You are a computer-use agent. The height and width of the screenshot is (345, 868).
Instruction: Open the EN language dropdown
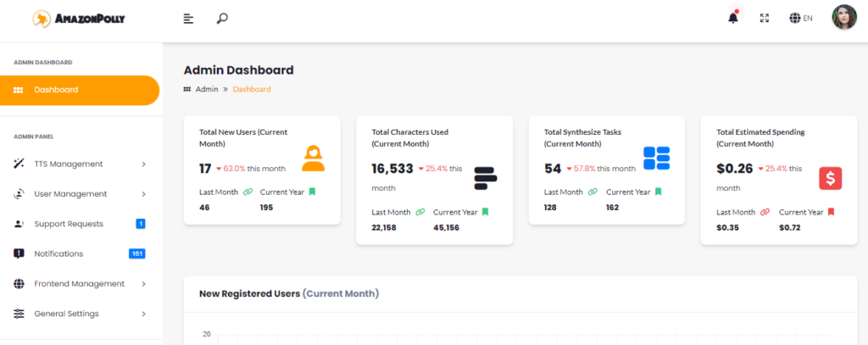tap(808, 18)
